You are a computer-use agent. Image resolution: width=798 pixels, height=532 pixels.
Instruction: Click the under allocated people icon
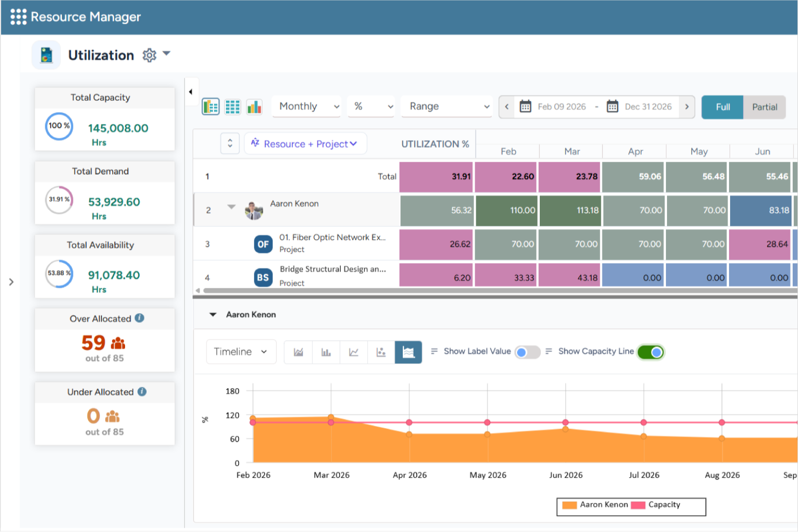113,417
